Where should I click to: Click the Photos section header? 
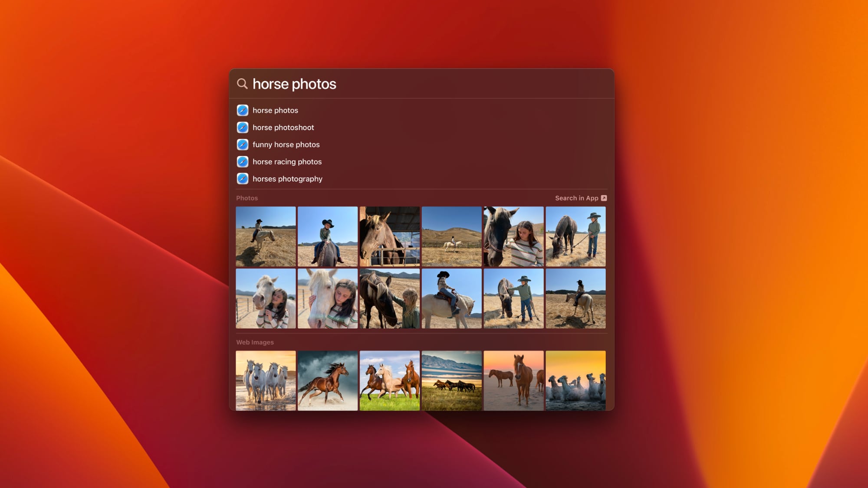(247, 198)
